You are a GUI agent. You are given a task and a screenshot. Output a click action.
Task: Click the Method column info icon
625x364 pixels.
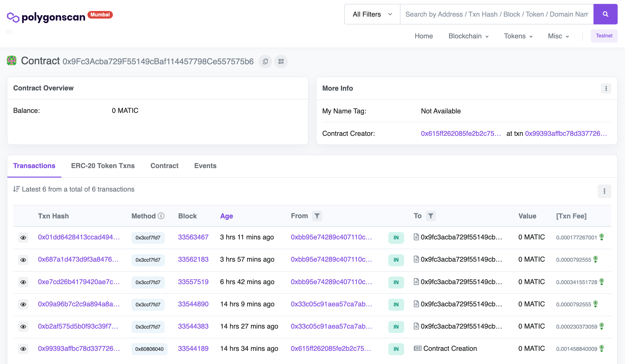point(161,216)
